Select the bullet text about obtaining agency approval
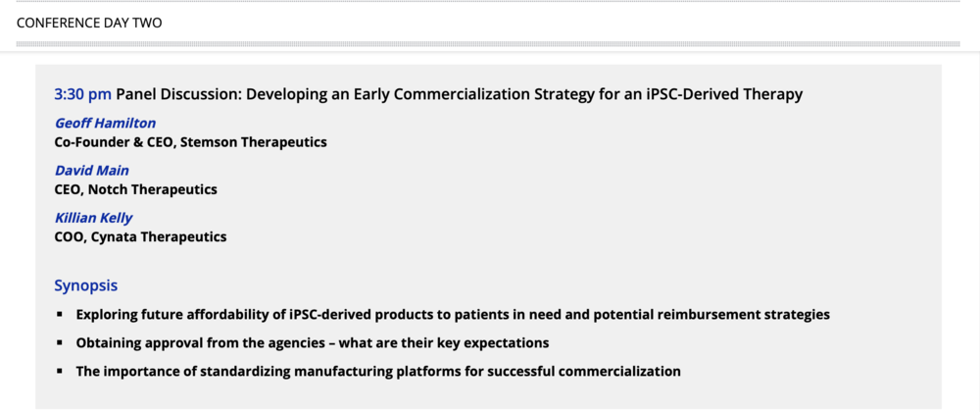The height and width of the screenshot is (412, 980). point(312,343)
